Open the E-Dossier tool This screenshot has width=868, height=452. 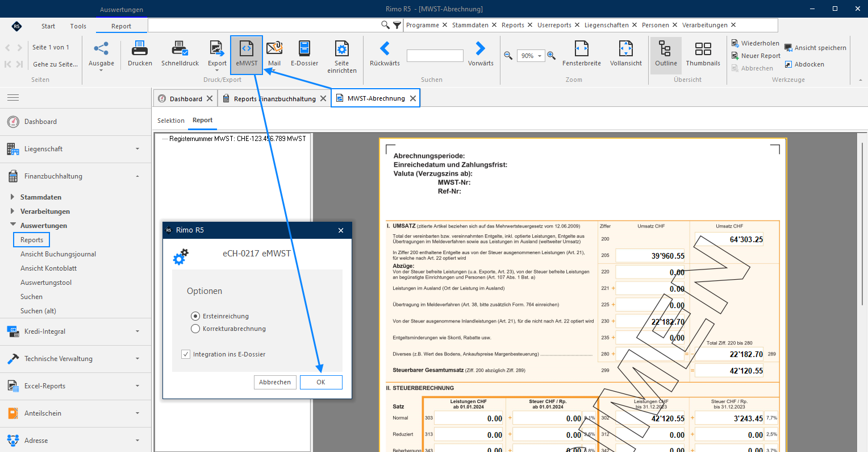tap(304, 54)
